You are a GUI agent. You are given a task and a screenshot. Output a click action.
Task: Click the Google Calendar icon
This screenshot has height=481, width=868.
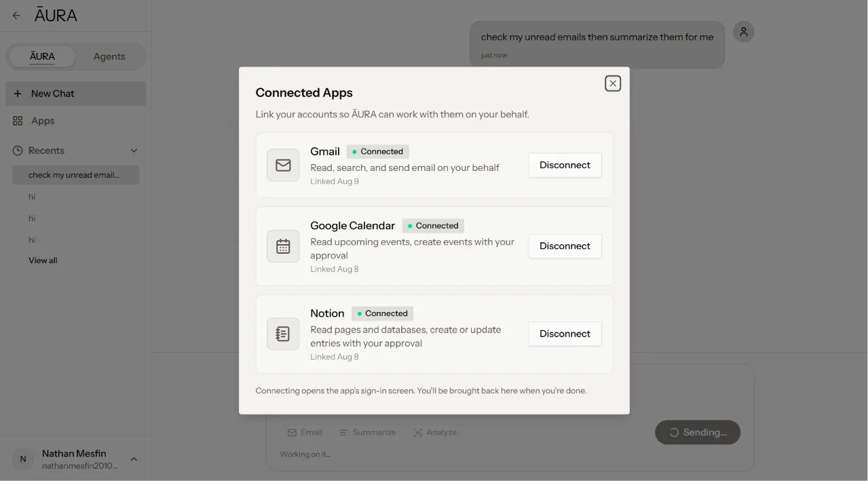coord(283,246)
